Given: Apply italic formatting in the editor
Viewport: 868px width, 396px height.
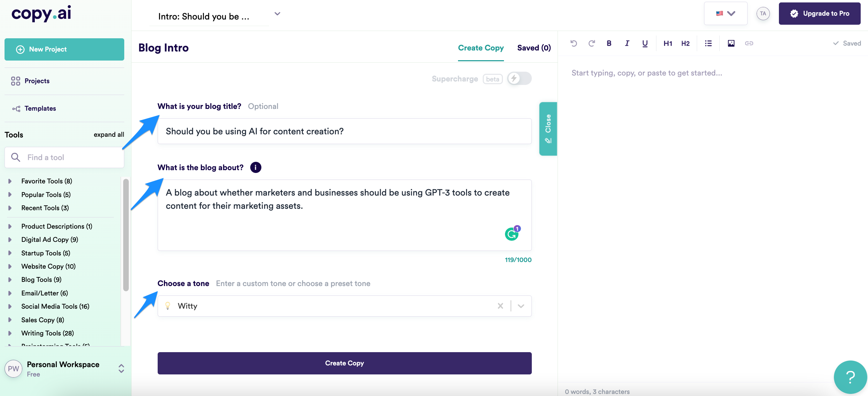Looking at the screenshot, I should [x=627, y=43].
